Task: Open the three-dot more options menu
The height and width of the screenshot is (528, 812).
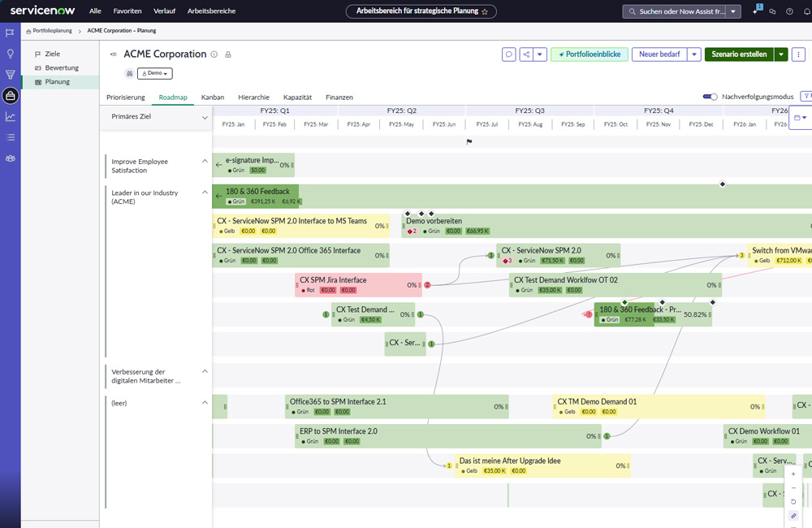Action: coord(798,54)
